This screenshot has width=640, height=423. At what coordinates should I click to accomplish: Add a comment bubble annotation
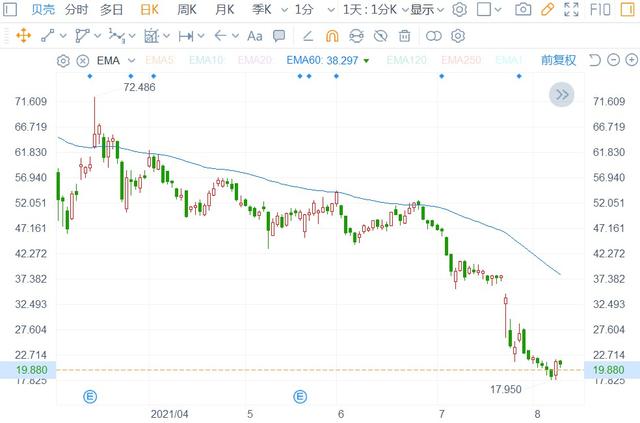(278, 35)
